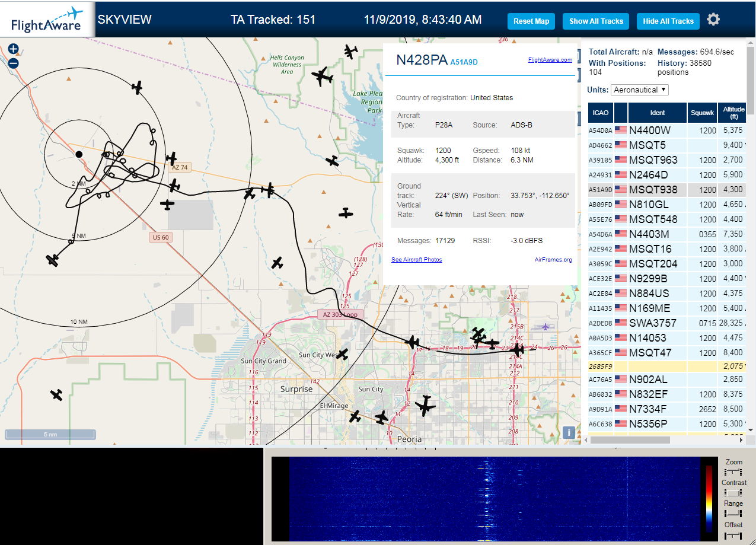Screen dimensions: 756x545
Task: Open the settings gear in the header
Action: click(x=713, y=20)
